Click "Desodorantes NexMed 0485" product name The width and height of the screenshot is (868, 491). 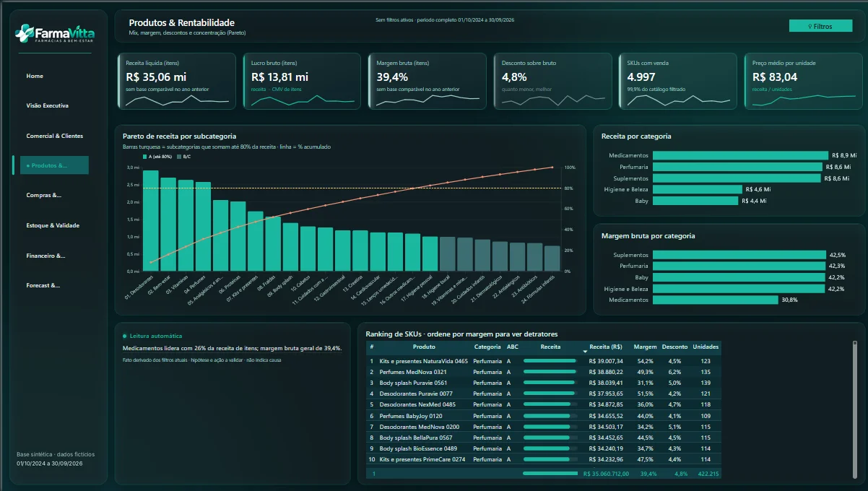pos(416,404)
